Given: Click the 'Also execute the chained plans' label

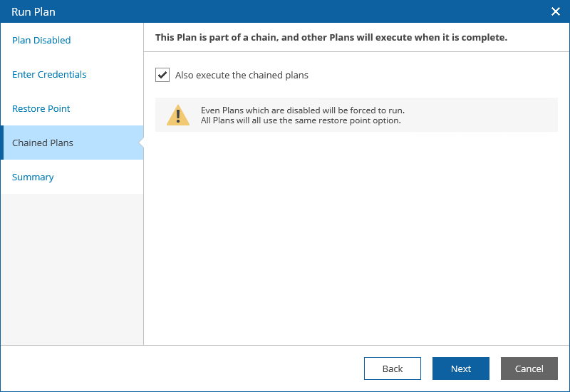Looking at the screenshot, I should click(242, 75).
